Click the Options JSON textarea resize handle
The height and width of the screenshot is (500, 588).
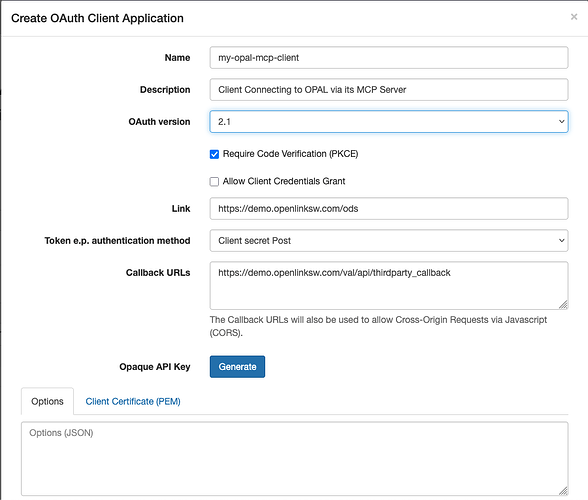(x=563, y=491)
